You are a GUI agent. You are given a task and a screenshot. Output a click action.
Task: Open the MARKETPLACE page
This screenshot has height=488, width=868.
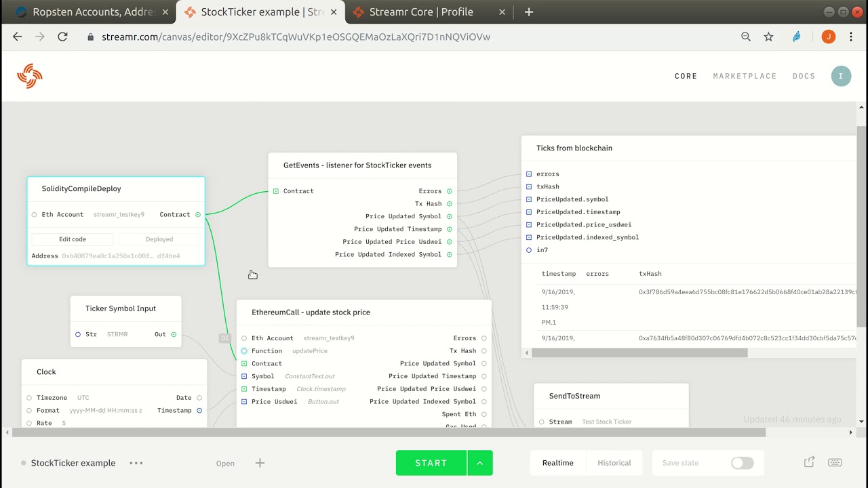pos(745,77)
